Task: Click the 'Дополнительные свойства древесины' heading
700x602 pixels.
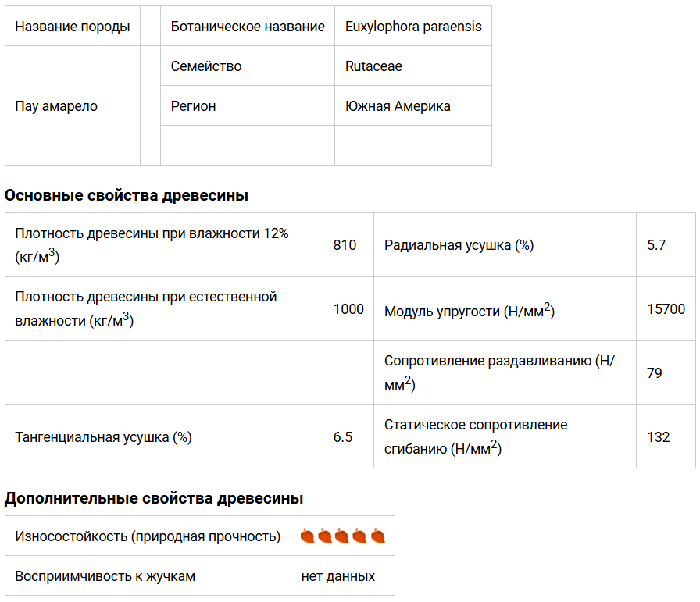Action: pyautogui.click(x=154, y=498)
